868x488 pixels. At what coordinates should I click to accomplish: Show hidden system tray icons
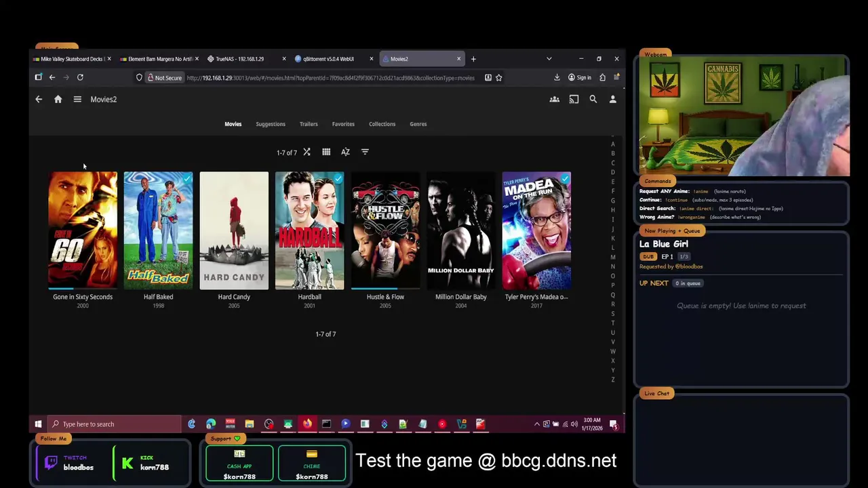pyautogui.click(x=537, y=424)
